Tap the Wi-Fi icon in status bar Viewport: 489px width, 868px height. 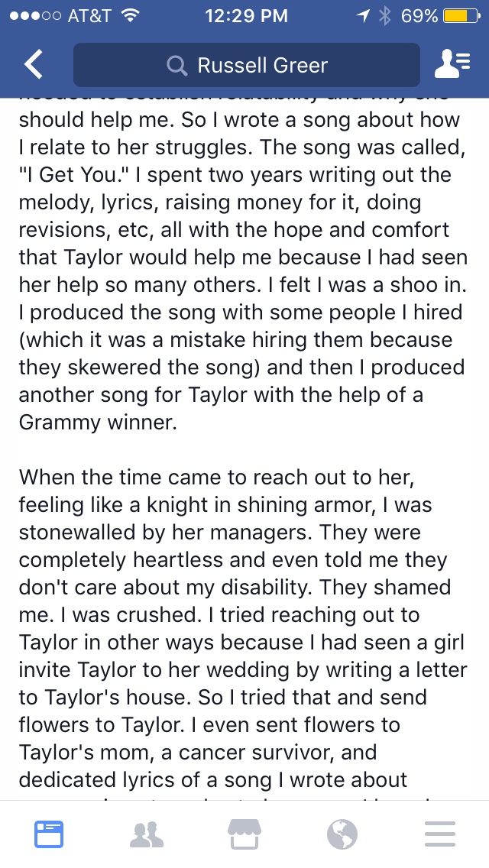coord(131,16)
